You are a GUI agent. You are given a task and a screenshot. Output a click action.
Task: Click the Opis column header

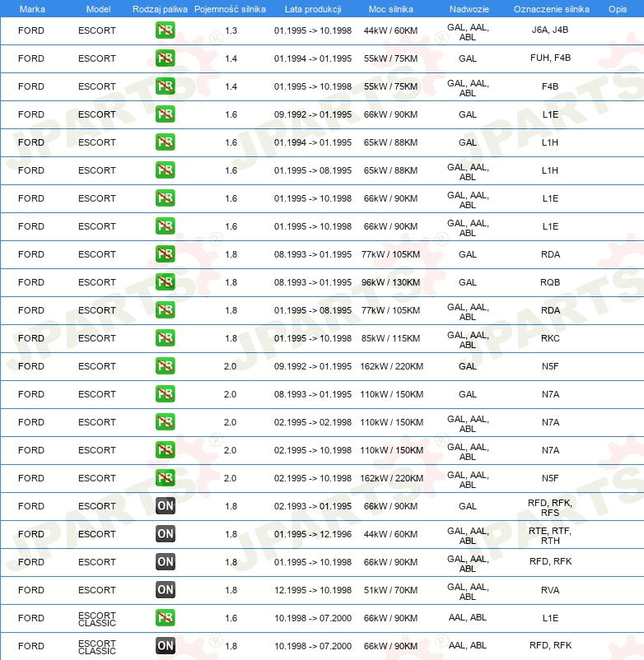618,9
